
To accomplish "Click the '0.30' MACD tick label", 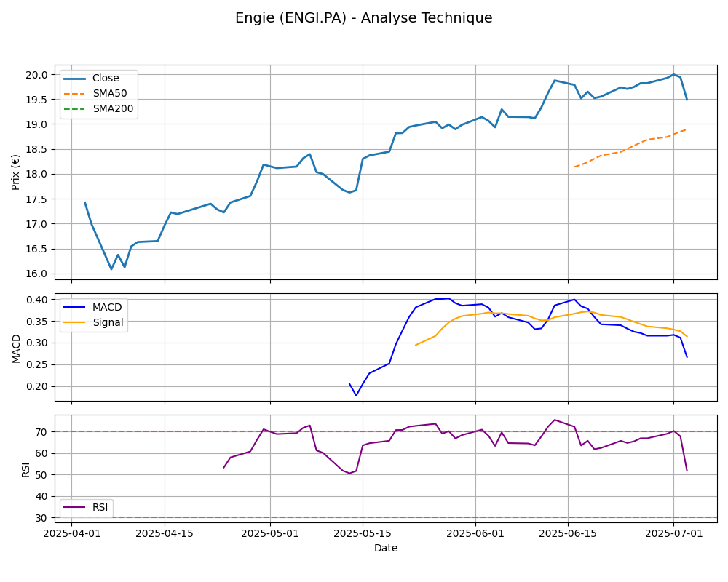I will [38, 343].
